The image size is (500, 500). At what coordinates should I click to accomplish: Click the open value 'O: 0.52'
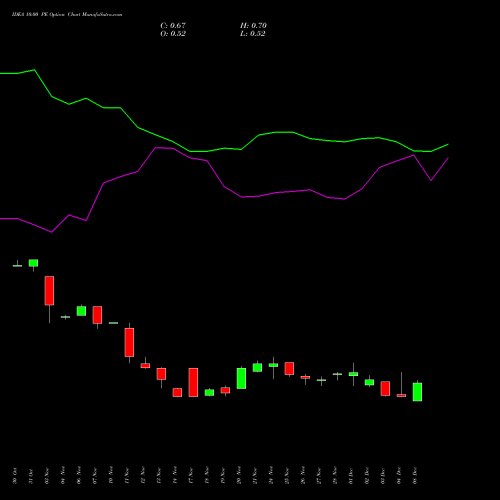(173, 34)
